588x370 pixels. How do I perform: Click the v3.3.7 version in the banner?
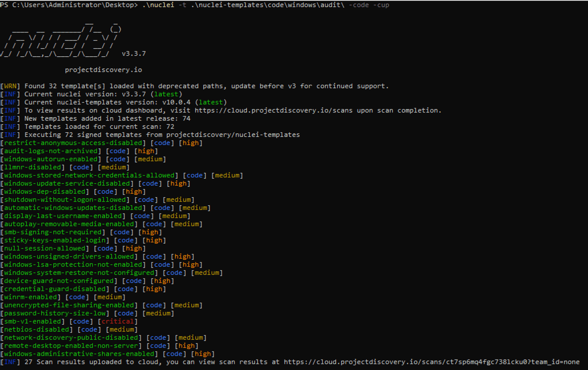click(x=134, y=53)
